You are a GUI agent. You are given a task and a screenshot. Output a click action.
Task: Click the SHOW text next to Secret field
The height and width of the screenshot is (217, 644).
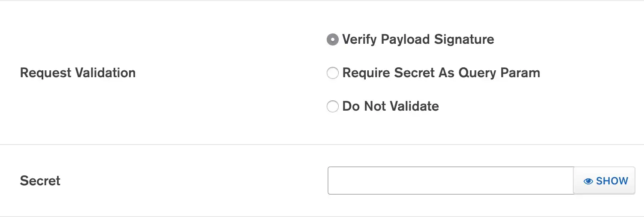point(612,181)
